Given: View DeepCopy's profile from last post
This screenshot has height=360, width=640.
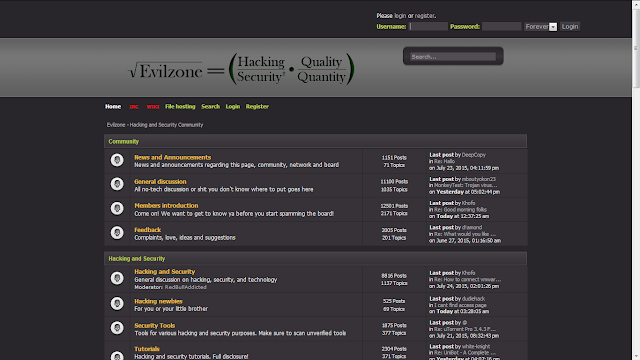Looking at the screenshot, I should (x=473, y=155).
